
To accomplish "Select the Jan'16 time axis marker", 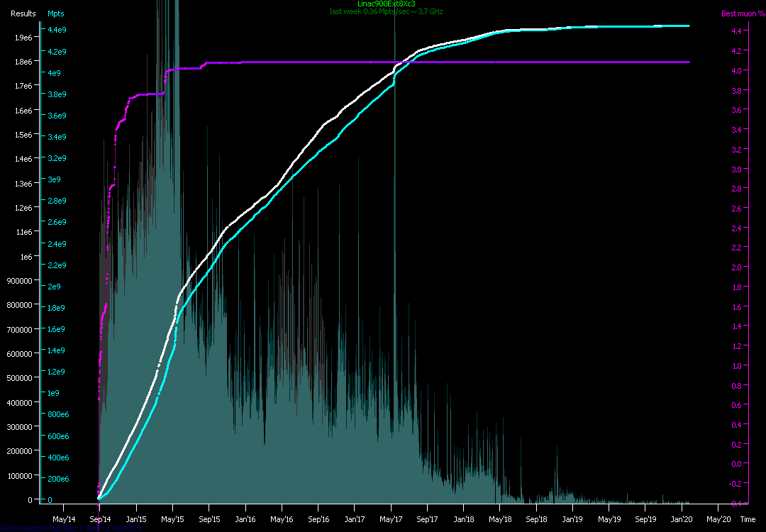I will 245,519.
